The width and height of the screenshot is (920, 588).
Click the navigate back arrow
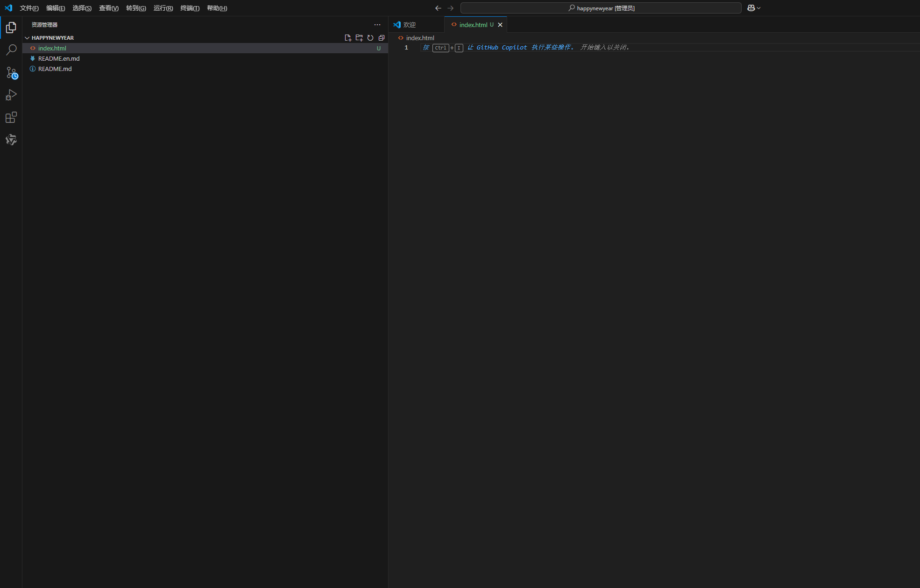click(x=438, y=8)
